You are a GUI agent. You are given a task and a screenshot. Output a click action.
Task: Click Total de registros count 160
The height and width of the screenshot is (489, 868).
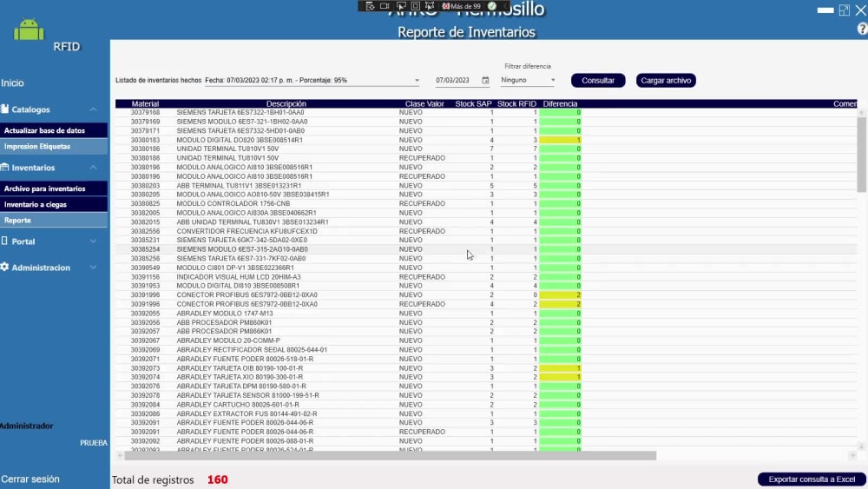coord(218,479)
